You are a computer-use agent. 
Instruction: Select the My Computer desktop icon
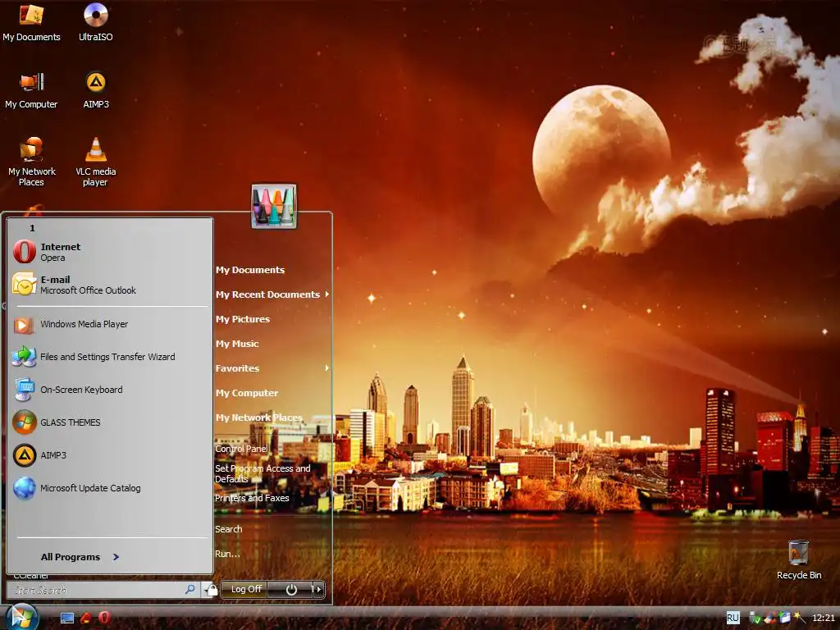click(31, 90)
